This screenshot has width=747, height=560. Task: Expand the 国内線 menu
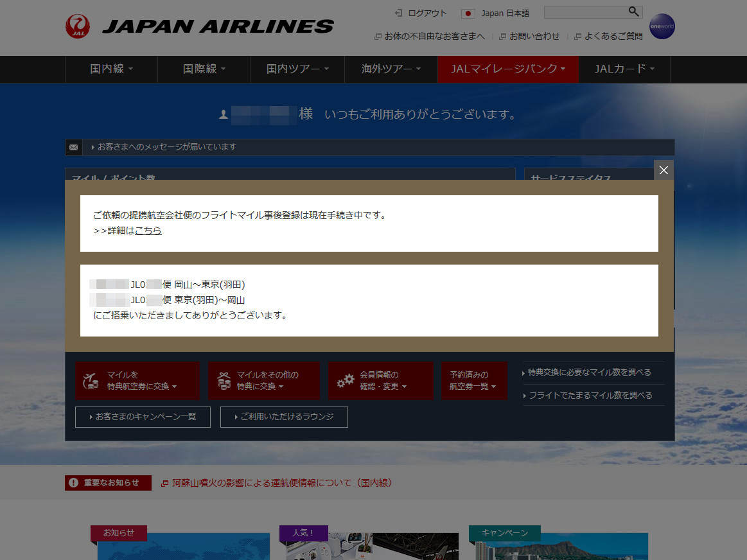[x=112, y=69]
